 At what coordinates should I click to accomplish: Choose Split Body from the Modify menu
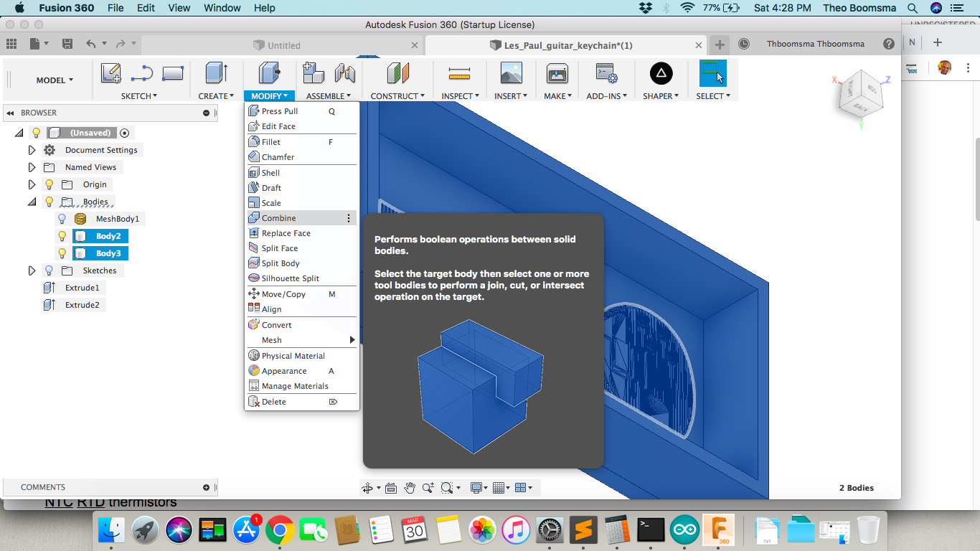(x=301, y=263)
